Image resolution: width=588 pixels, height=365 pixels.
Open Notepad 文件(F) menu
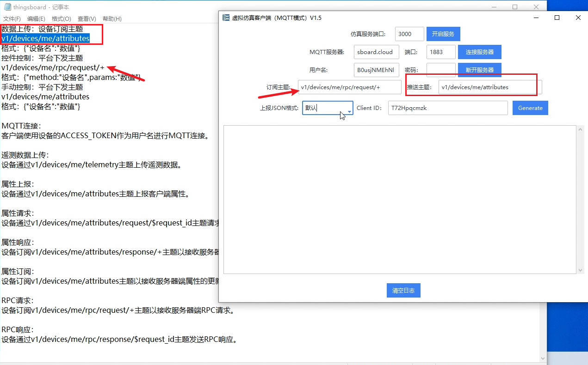(x=12, y=18)
